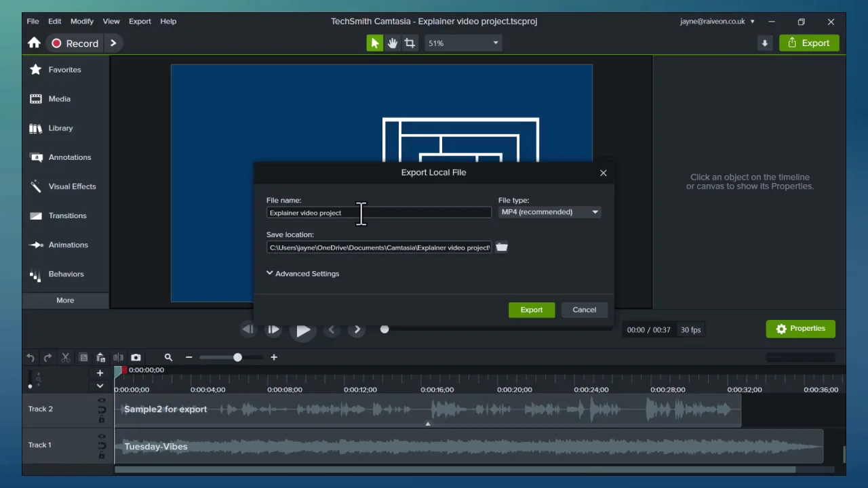This screenshot has height=488, width=868.
Task: Toggle Track 1 magnetic track icon
Action: point(102,446)
